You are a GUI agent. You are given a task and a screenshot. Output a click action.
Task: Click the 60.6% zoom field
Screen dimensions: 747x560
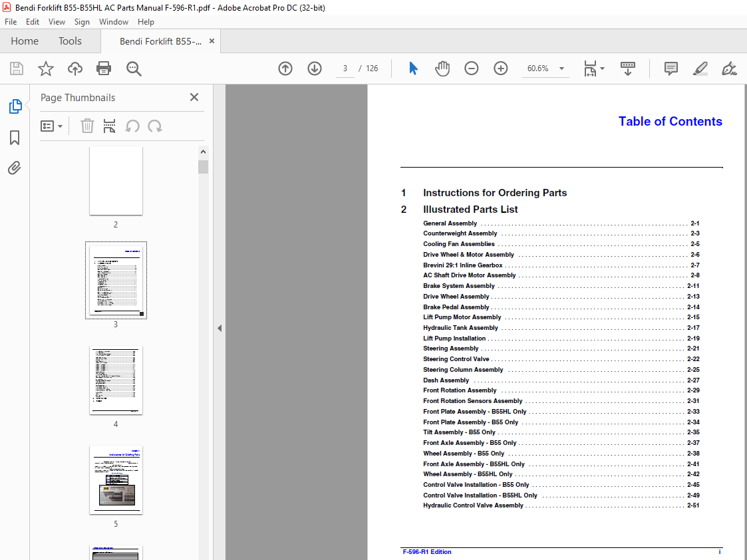[538, 69]
